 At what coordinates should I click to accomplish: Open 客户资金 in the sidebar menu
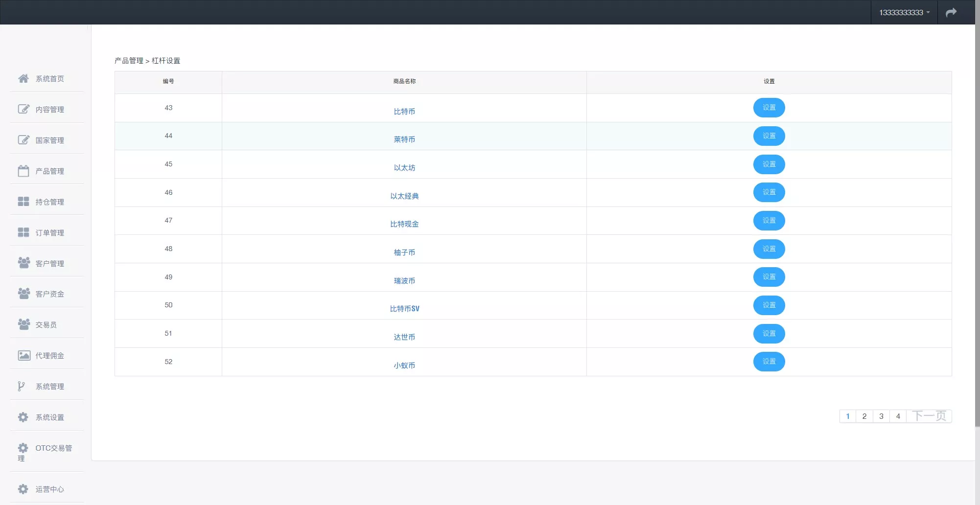(49, 294)
